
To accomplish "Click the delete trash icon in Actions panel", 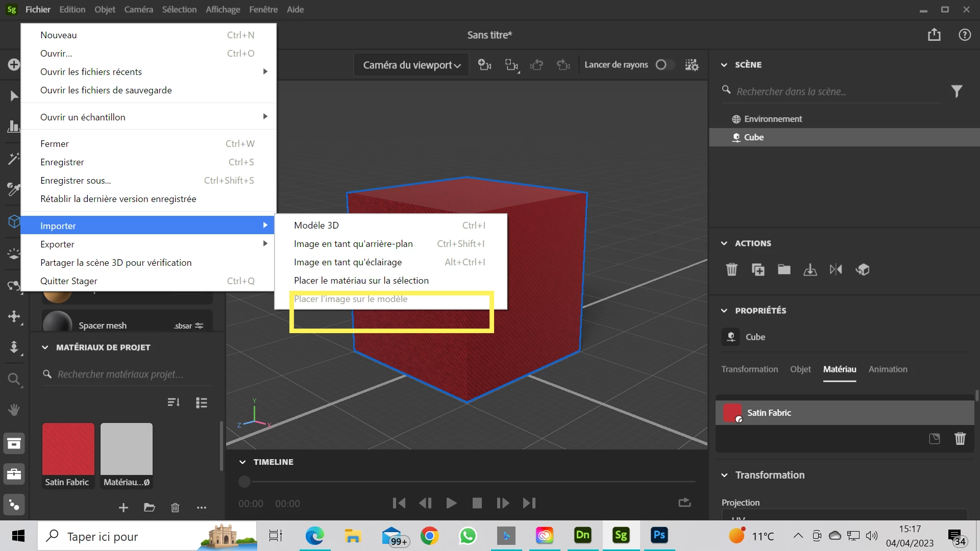I will point(731,269).
